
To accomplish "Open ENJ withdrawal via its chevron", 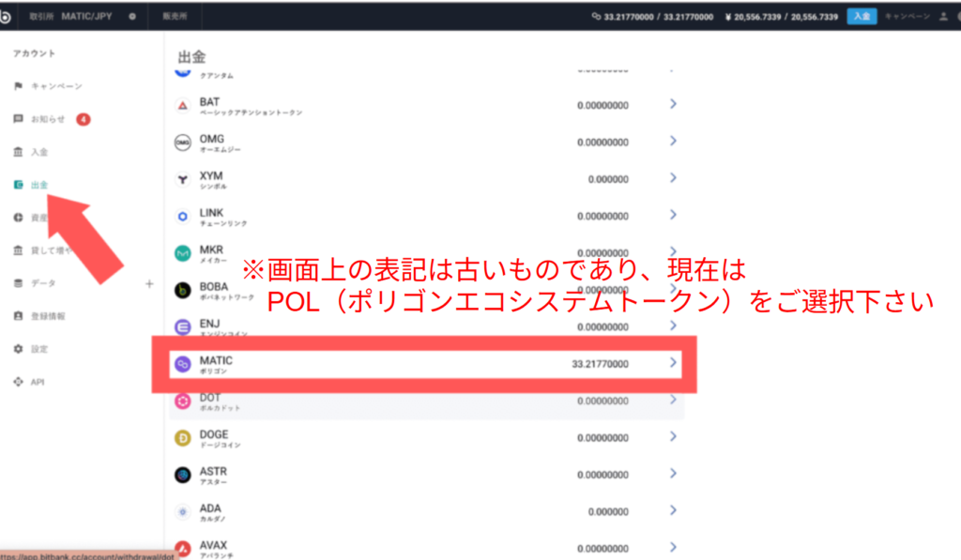I will [x=673, y=325].
